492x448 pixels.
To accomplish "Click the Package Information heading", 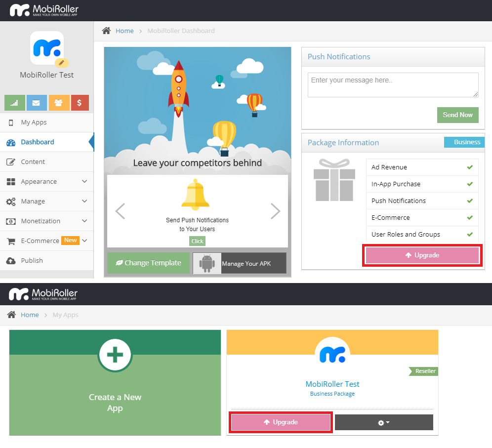I will [x=343, y=143].
